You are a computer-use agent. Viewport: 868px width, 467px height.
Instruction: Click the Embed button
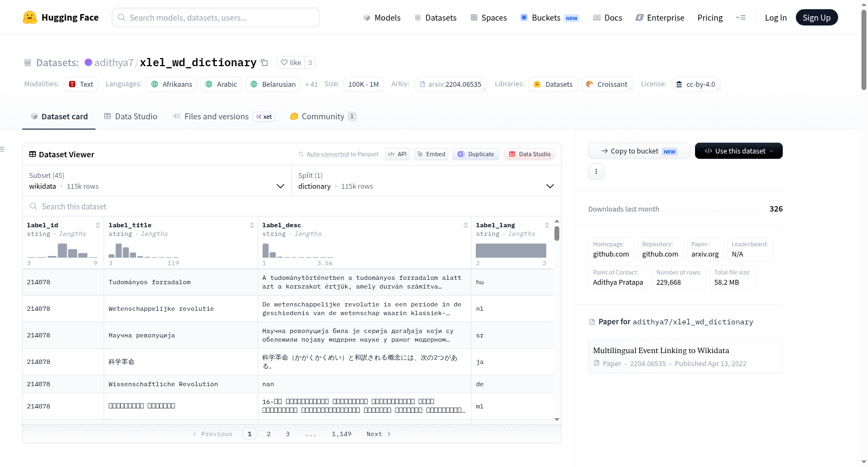pyautogui.click(x=431, y=154)
